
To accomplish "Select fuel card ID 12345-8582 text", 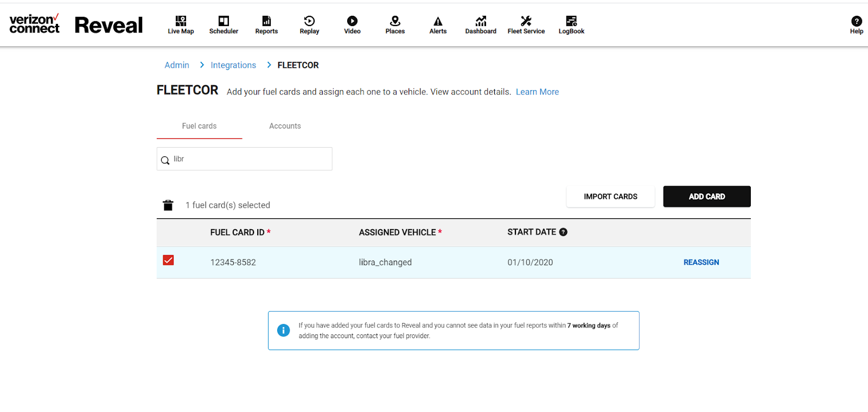I will 233,262.
